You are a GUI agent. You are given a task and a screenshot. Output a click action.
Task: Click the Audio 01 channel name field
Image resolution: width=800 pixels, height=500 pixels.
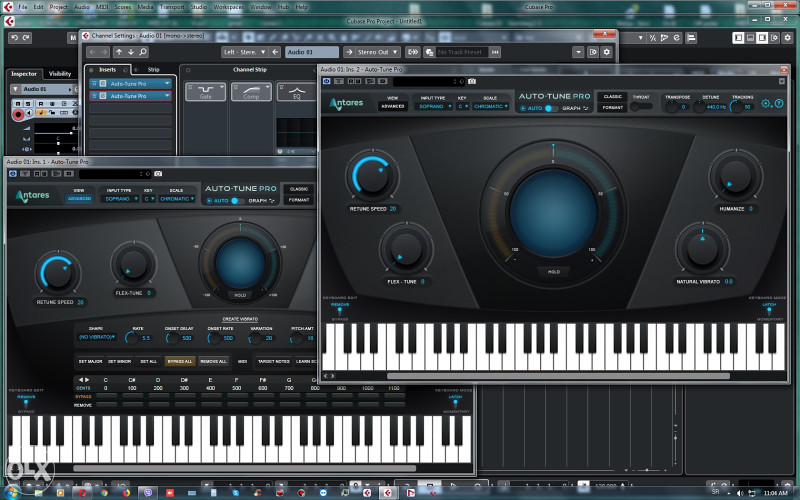pos(311,52)
